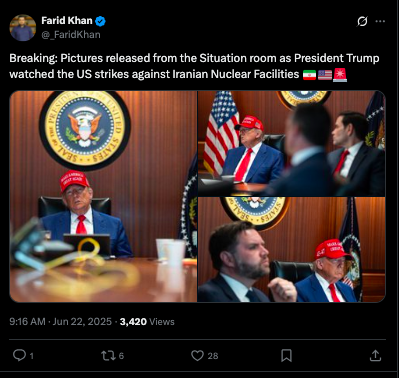399x378 pixels.
Task: Open the bottom-right photo of the bearded man
Action: 292,250
